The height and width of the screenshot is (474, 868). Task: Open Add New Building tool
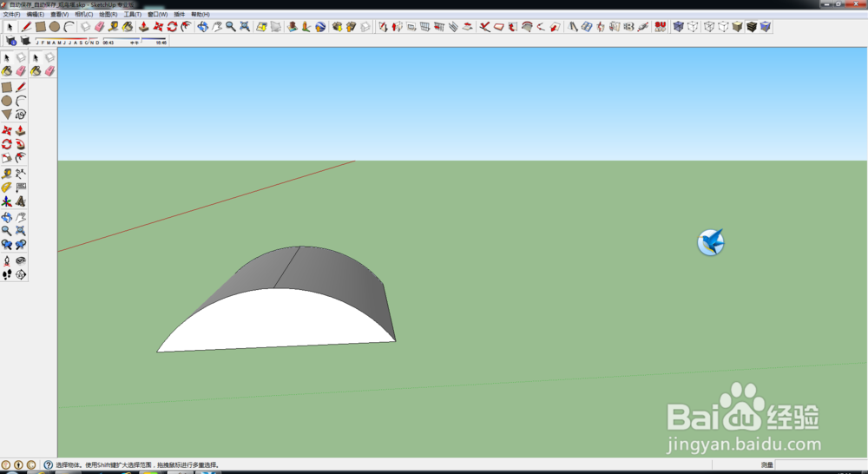(x=293, y=27)
